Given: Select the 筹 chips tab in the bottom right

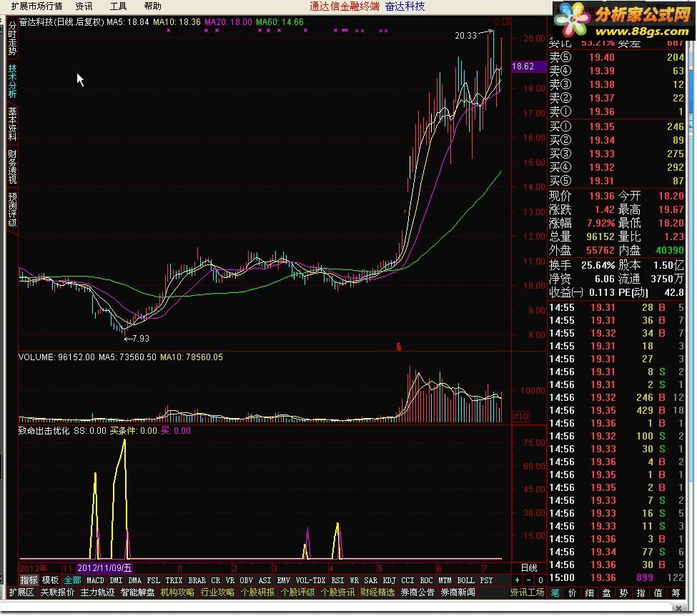Looking at the screenshot, I should [x=676, y=592].
